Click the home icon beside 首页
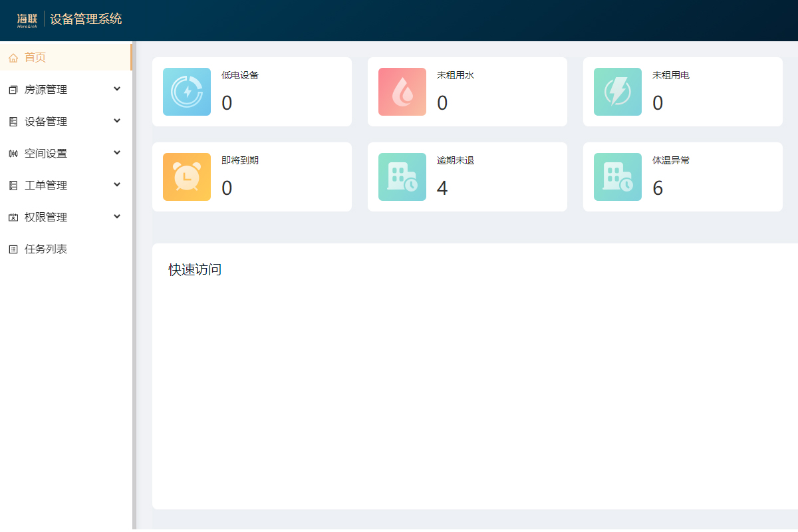 (x=13, y=58)
